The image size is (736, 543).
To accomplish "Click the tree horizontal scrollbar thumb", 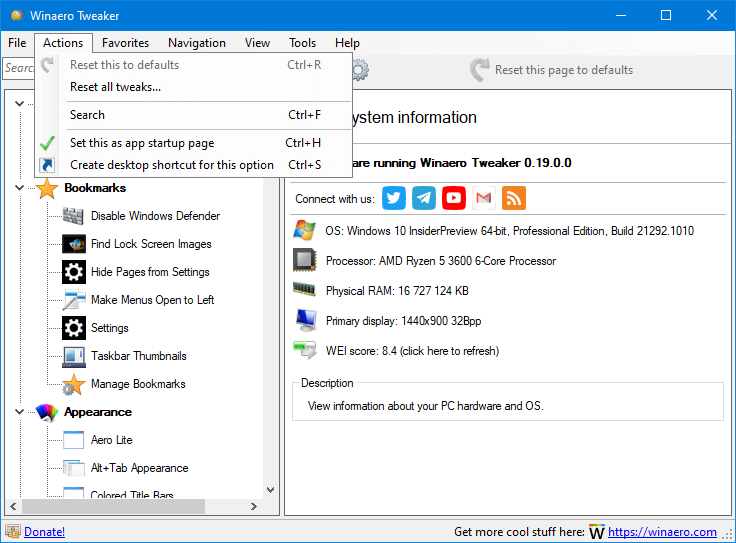I will (x=113, y=506).
